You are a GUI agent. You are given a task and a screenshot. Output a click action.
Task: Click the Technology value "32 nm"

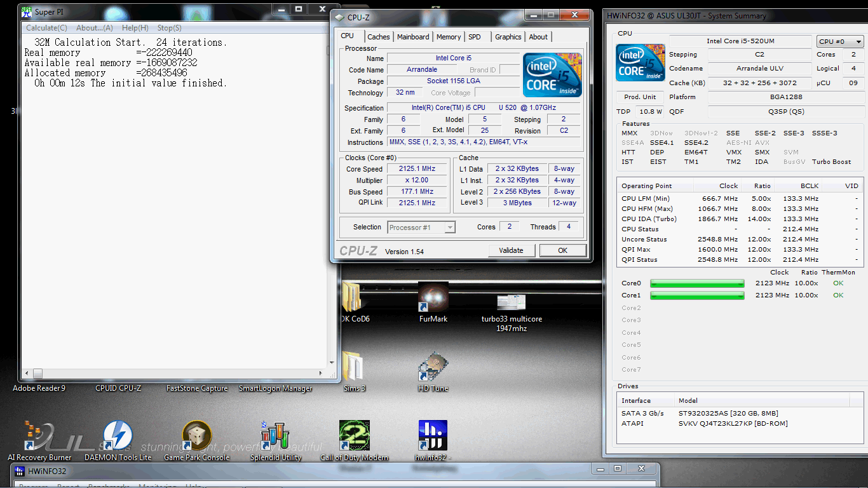point(405,93)
